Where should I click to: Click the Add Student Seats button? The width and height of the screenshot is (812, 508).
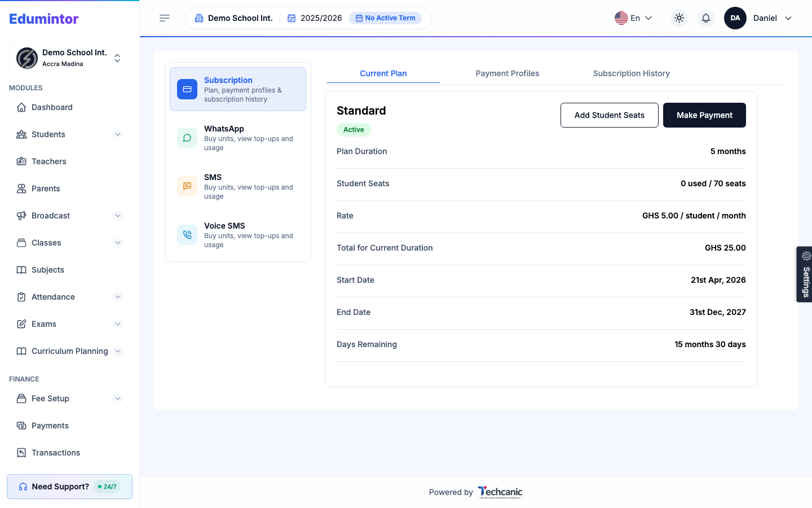click(610, 115)
